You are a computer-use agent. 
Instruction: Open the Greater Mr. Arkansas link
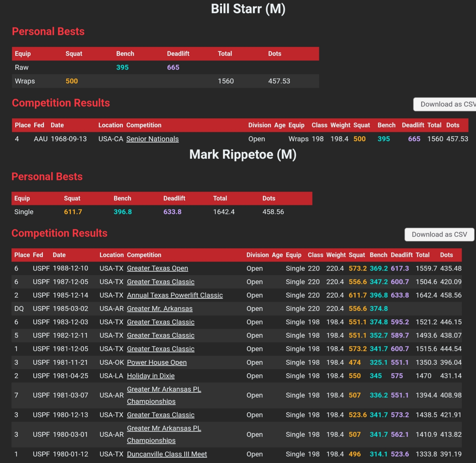(160, 309)
